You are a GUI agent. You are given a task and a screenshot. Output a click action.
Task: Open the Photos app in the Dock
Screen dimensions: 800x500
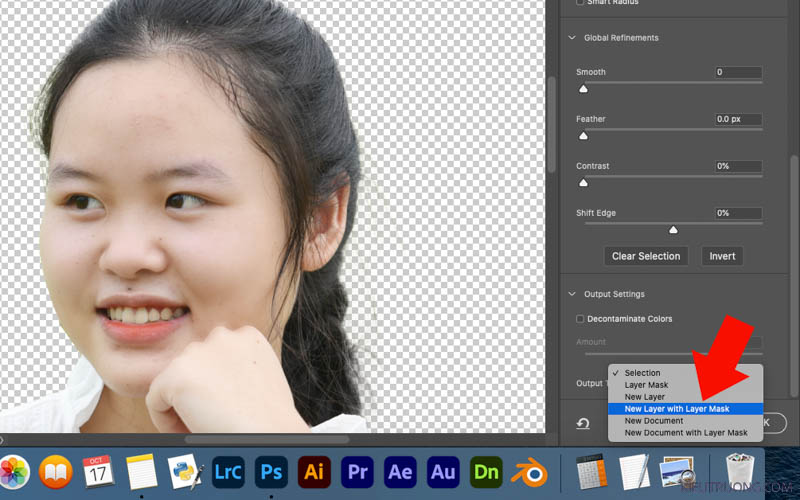(x=14, y=472)
